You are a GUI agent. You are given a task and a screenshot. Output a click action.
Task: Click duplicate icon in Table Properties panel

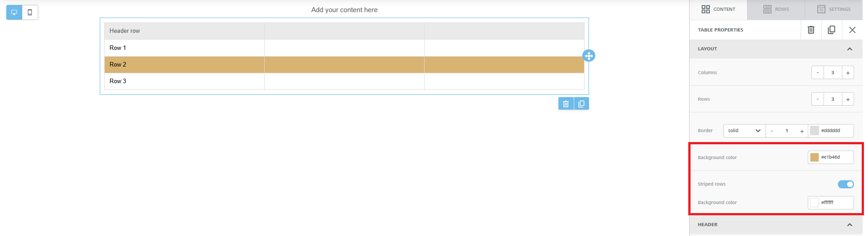[832, 30]
